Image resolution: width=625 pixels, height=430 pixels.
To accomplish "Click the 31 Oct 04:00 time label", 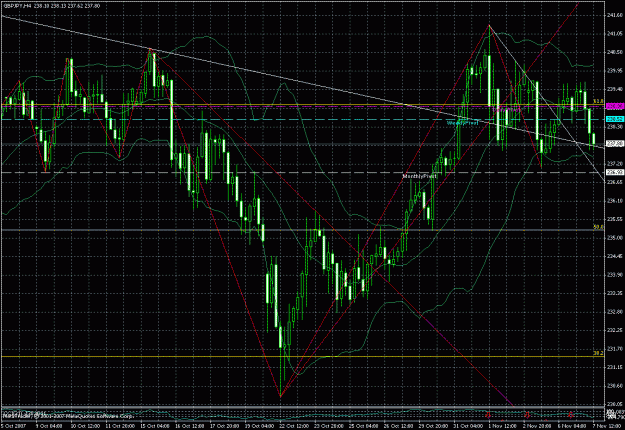I will tap(468, 426).
